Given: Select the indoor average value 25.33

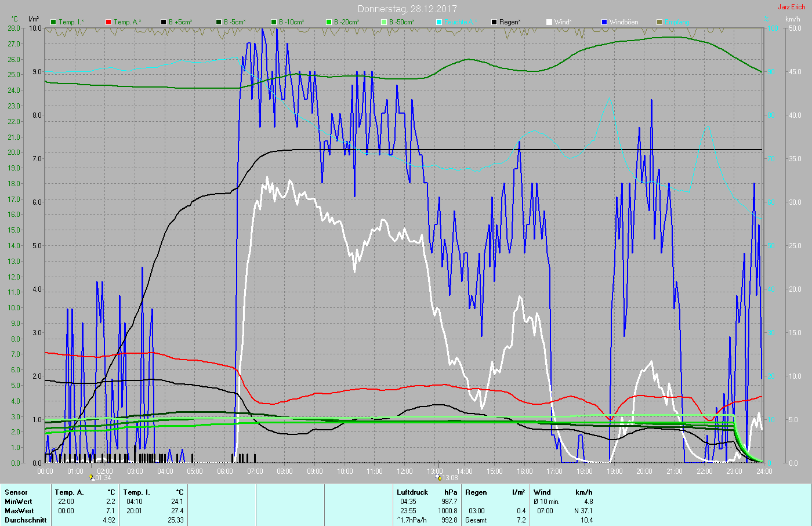Looking at the screenshot, I should (x=175, y=520).
